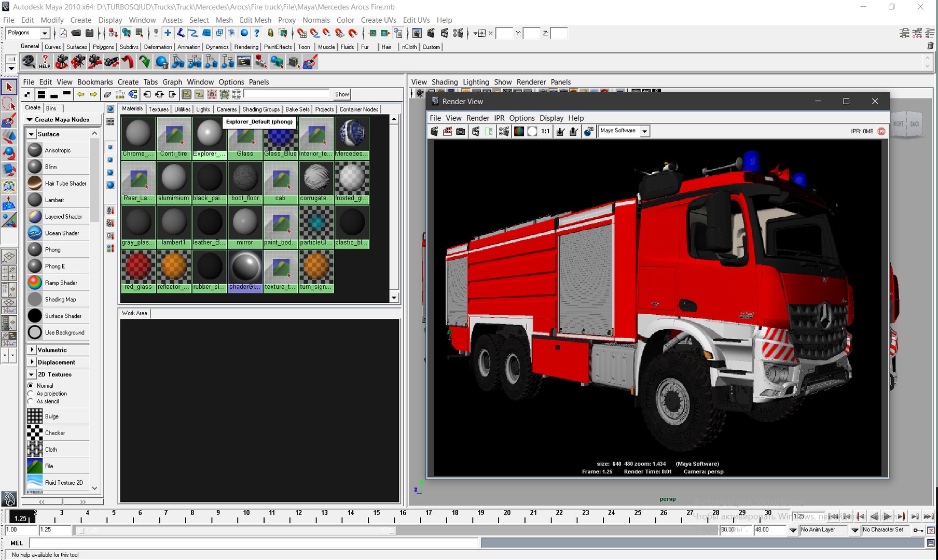This screenshot has height=560, width=938.
Task: Go to previous graph with left yellow arrow
Action: 81,94
